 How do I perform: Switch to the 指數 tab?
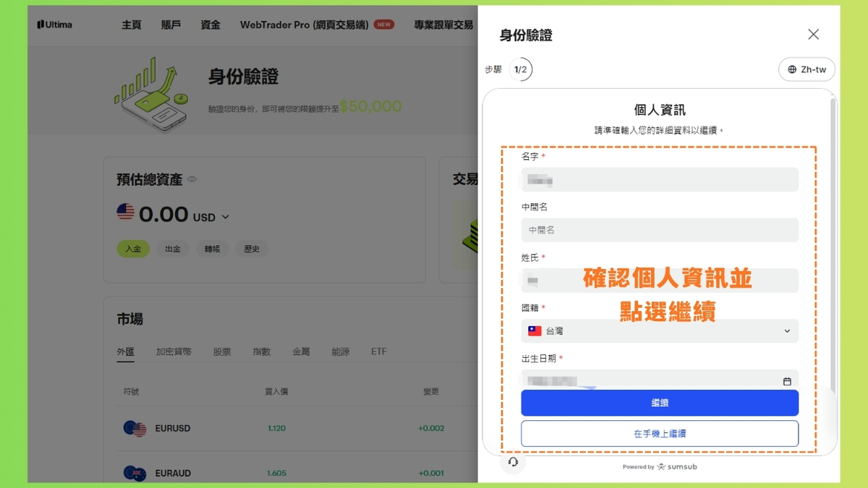point(261,352)
